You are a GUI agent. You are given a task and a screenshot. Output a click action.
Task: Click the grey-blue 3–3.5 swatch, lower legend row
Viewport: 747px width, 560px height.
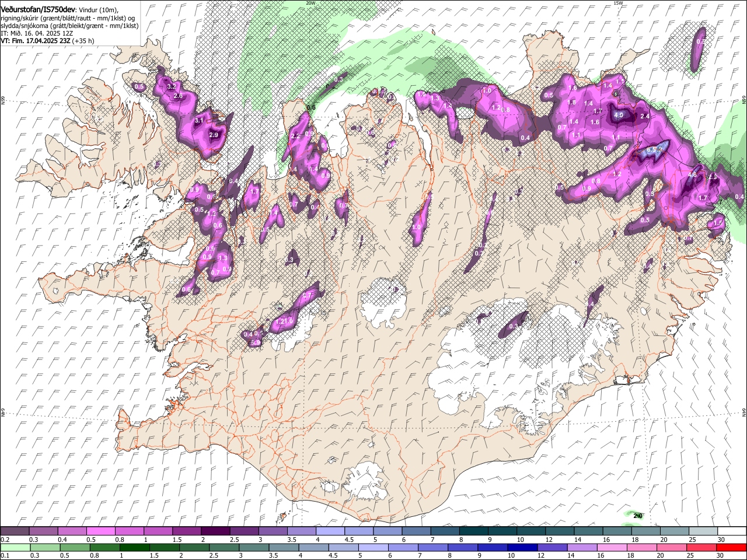pos(254,547)
